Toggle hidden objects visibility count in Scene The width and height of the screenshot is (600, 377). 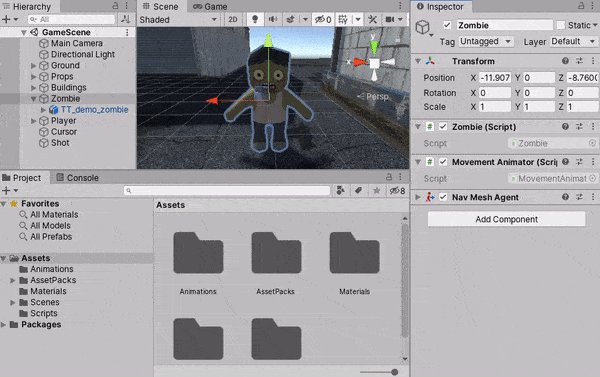pyautogui.click(x=323, y=19)
